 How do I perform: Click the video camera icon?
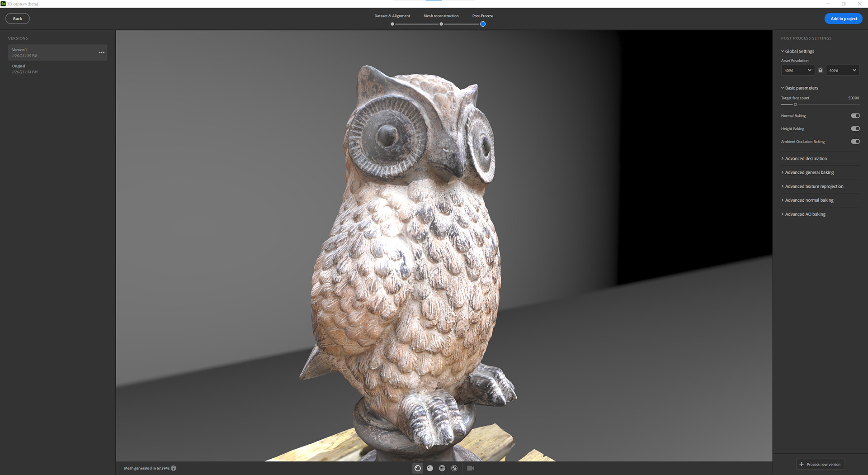click(470, 468)
